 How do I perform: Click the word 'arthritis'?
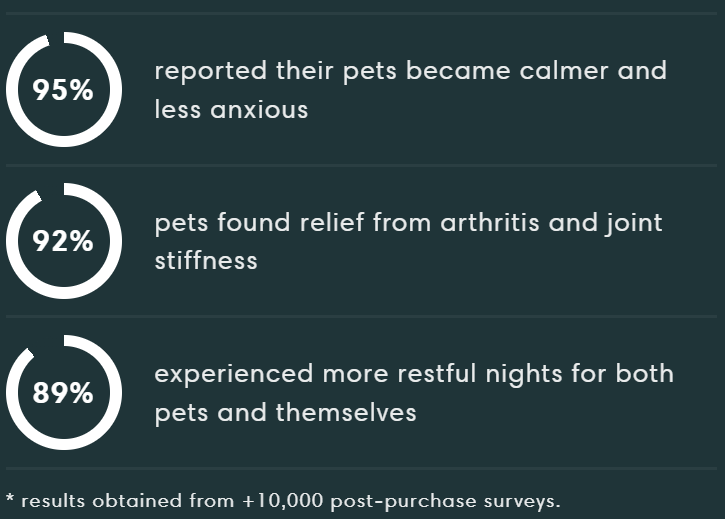pyautogui.click(x=490, y=222)
